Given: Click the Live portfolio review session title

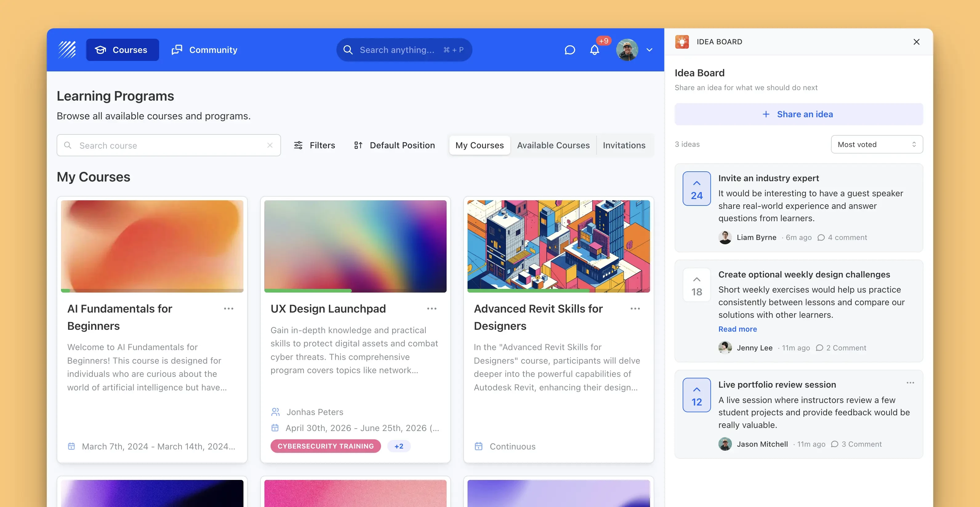Looking at the screenshot, I should coord(777,385).
